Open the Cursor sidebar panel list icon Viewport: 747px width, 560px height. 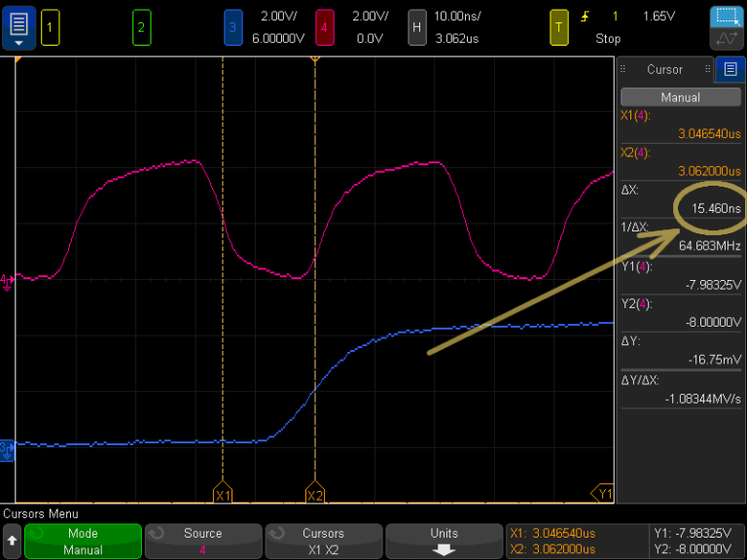pyautogui.click(x=730, y=70)
